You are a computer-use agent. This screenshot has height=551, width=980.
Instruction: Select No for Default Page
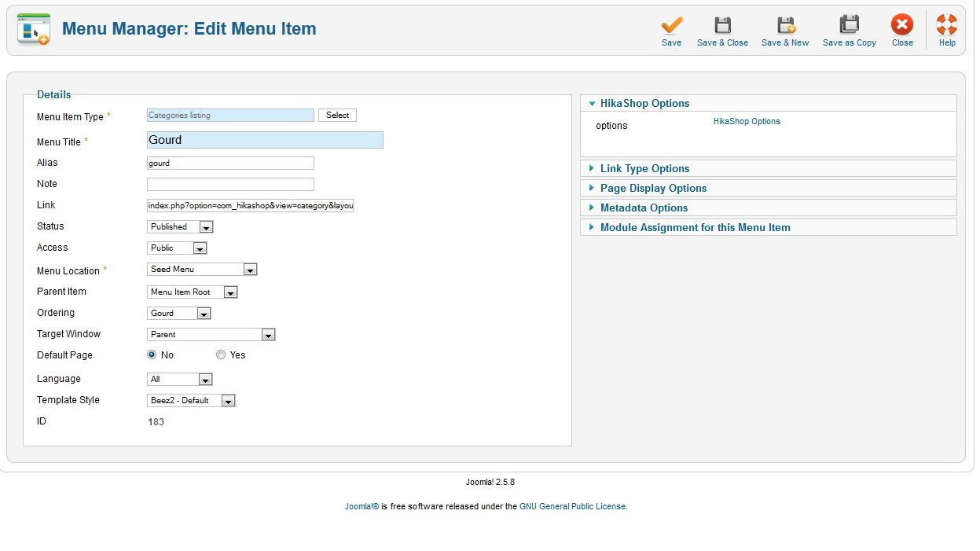tap(152, 354)
